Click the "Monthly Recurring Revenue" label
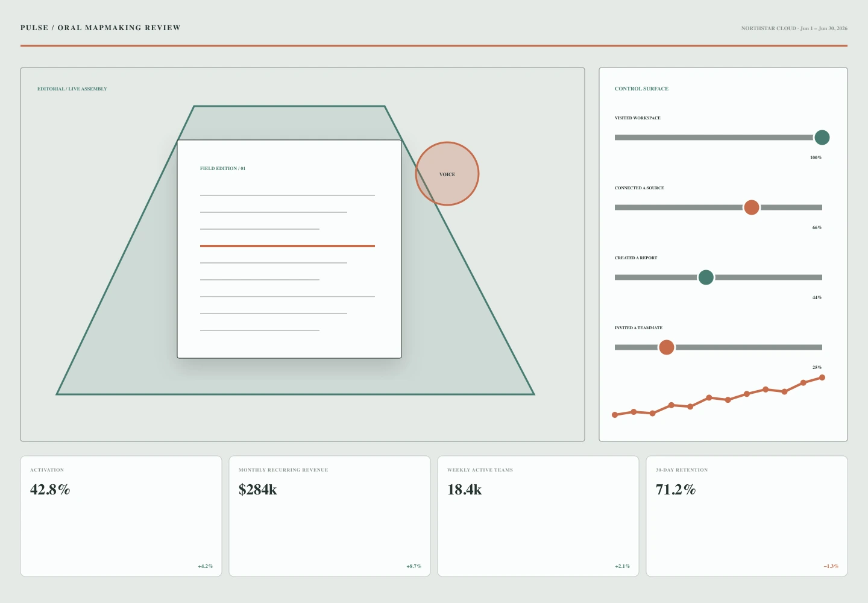The width and height of the screenshot is (868, 603). [283, 470]
